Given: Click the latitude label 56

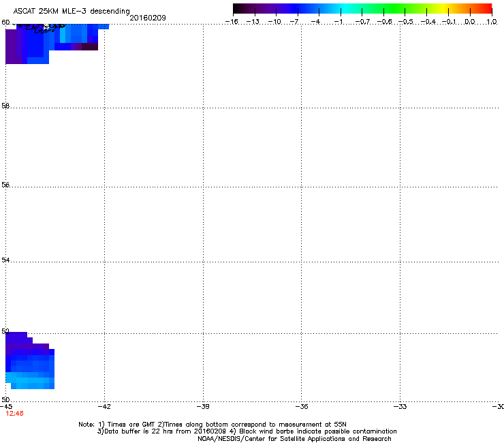Looking at the screenshot, I should [x=5, y=185].
